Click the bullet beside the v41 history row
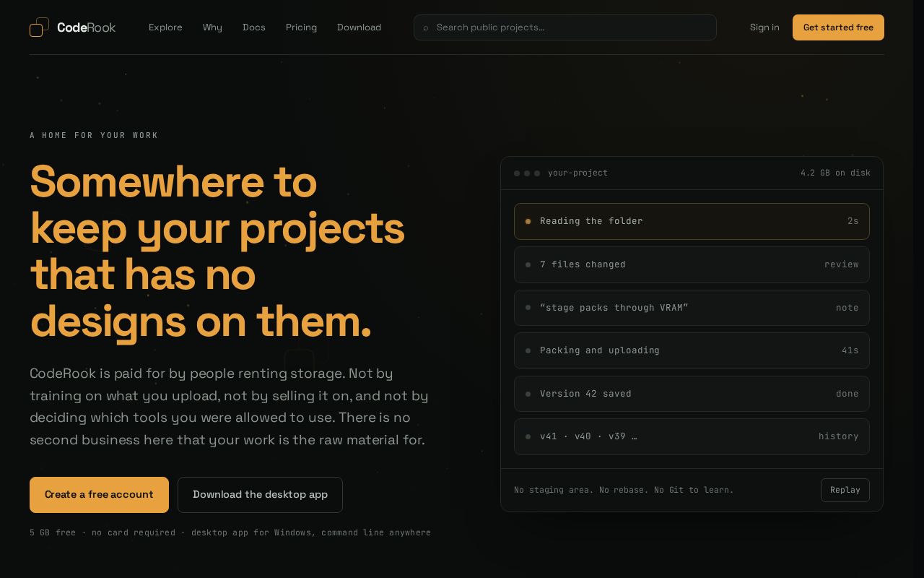924x578 pixels. pyautogui.click(x=528, y=437)
